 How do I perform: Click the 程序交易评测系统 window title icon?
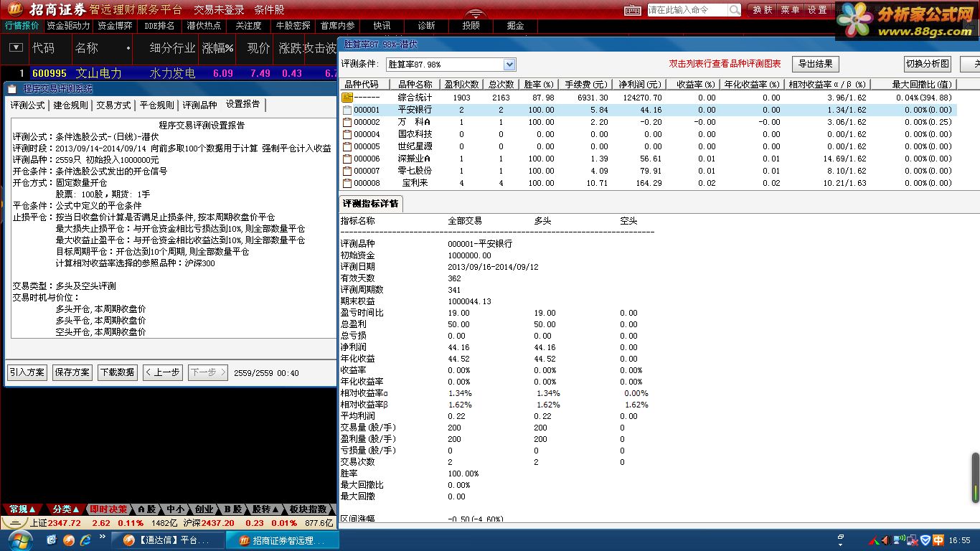11,89
